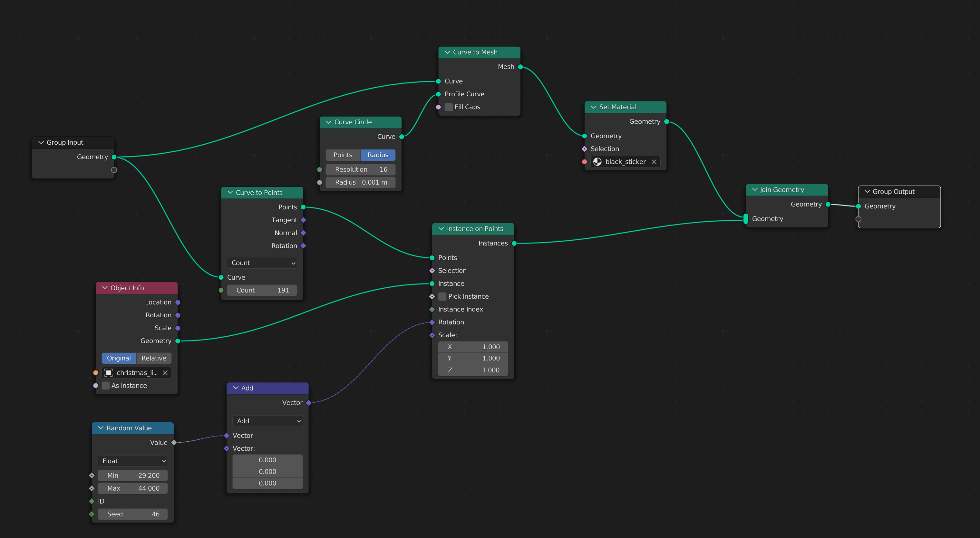Click the Curve to Points Normal socket
This screenshot has width=980, height=538.
(303, 233)
